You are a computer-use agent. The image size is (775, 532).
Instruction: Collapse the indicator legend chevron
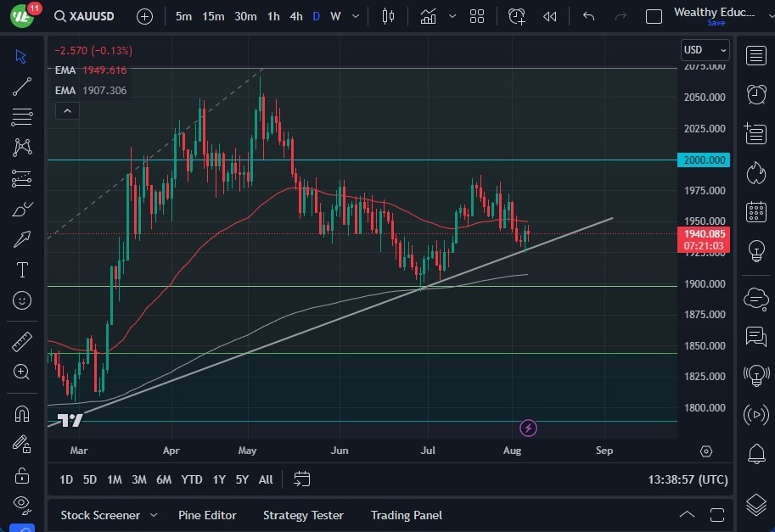[67, 110]
